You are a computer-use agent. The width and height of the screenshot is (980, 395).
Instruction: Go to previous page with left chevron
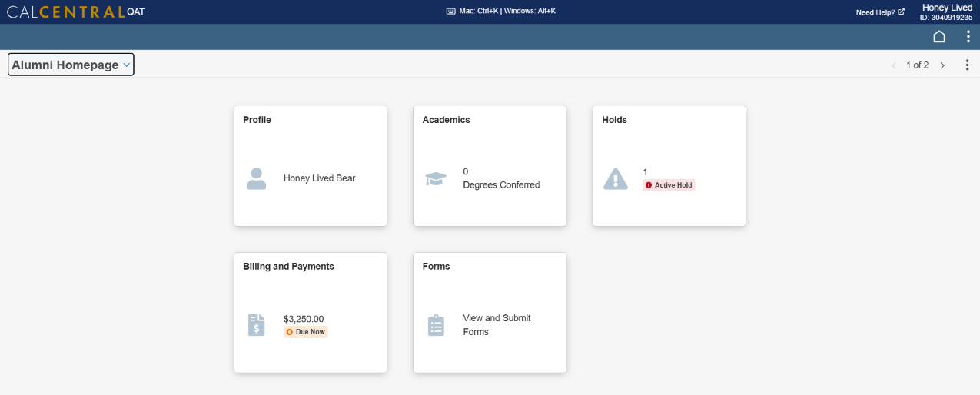pos(894,65)
